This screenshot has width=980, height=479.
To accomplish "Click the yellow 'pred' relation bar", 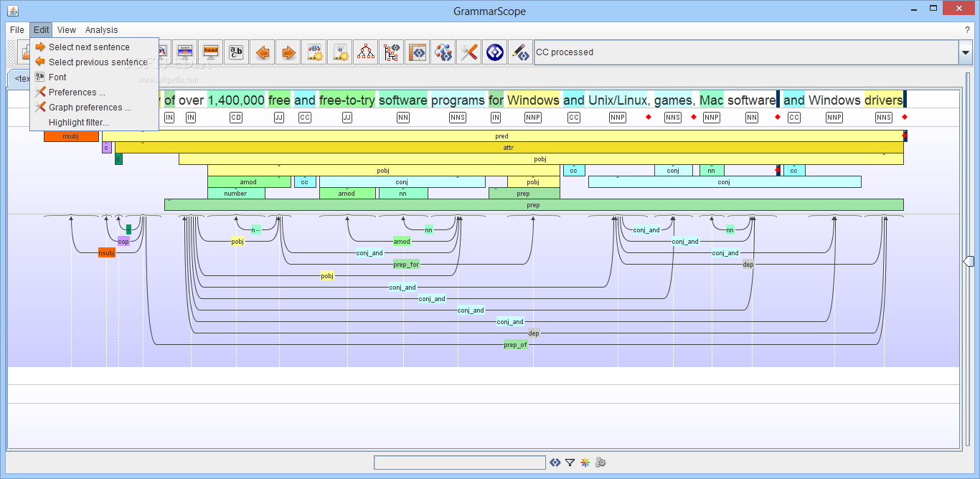I will point(502,136).
